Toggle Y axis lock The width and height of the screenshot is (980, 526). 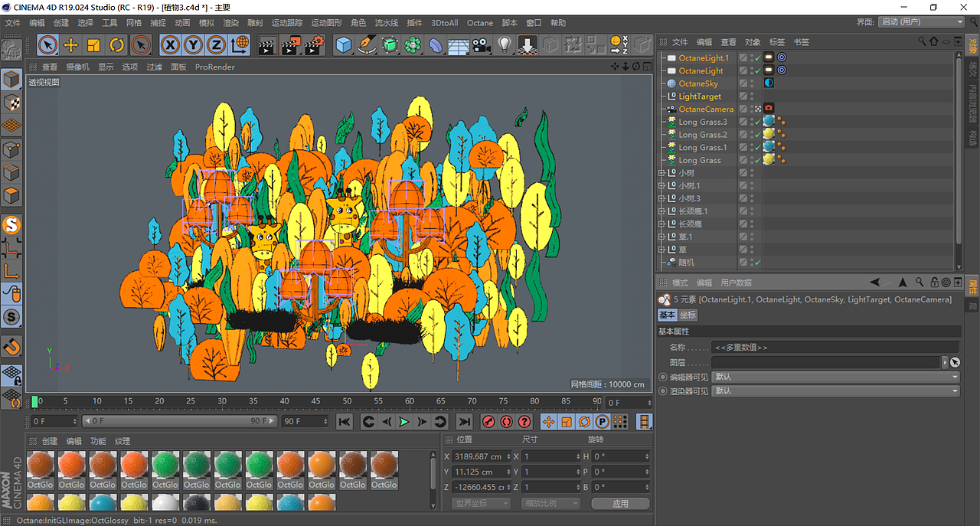(x=193, y=45)
